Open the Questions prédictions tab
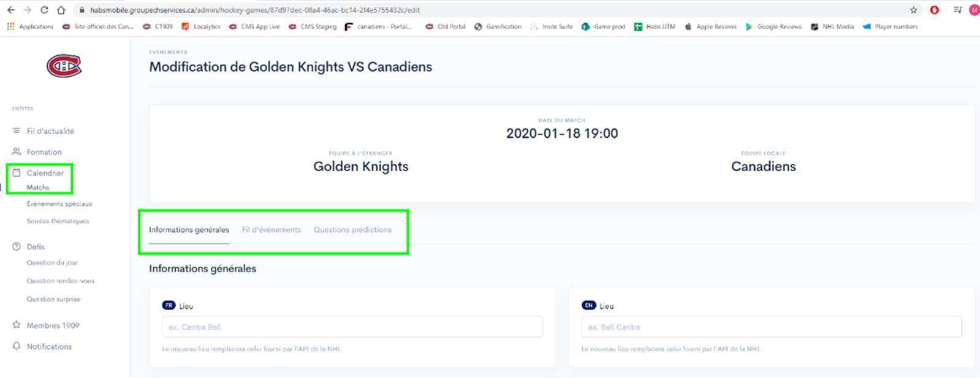The width and height of the screenshot is (980, 378). click(x=352, y=230)
